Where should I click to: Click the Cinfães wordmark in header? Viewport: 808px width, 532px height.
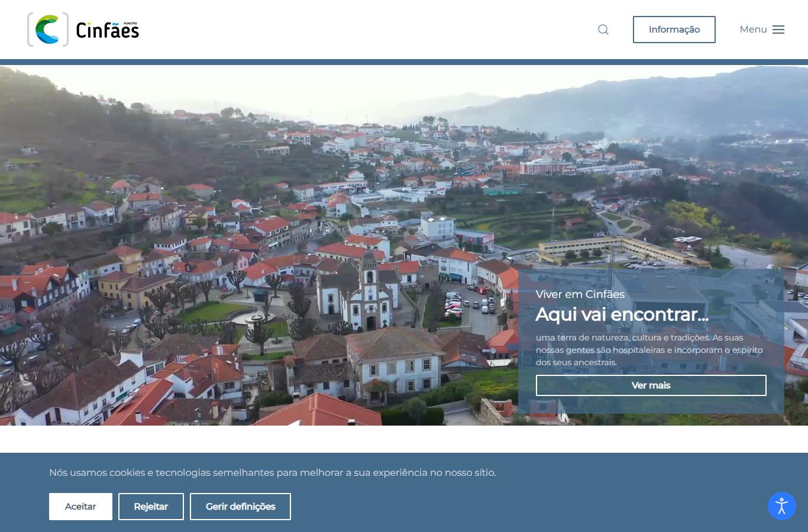(108, 30)
